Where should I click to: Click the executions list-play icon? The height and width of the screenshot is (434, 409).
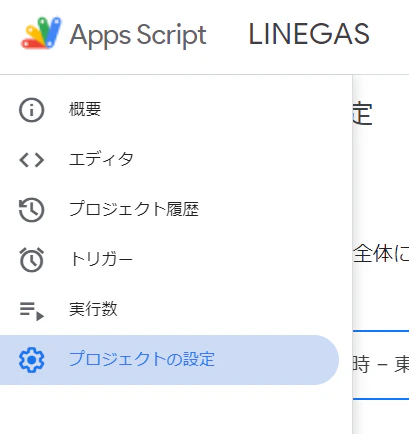click(32, 311)
